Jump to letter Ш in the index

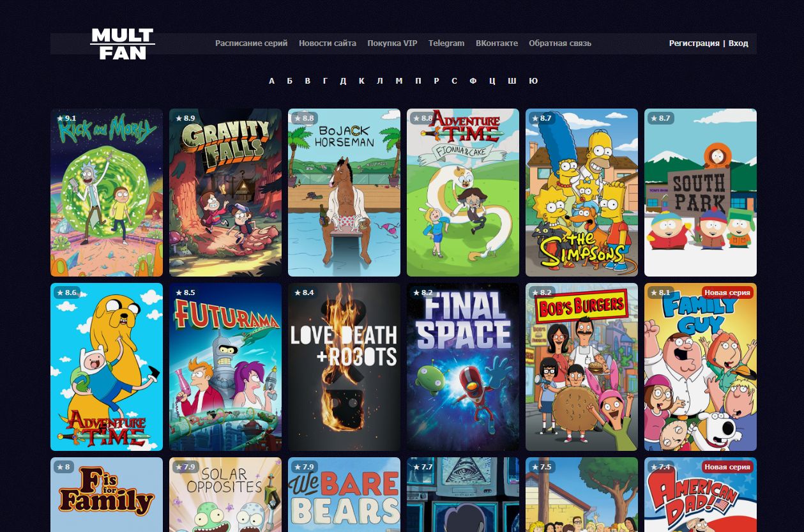(x=512, y=81)
